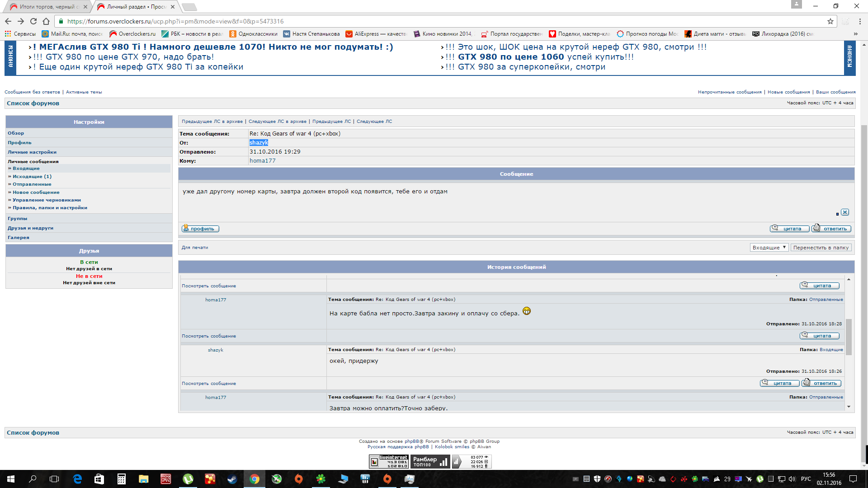Click sender link shazyk in От field

(x=259, y=143)
